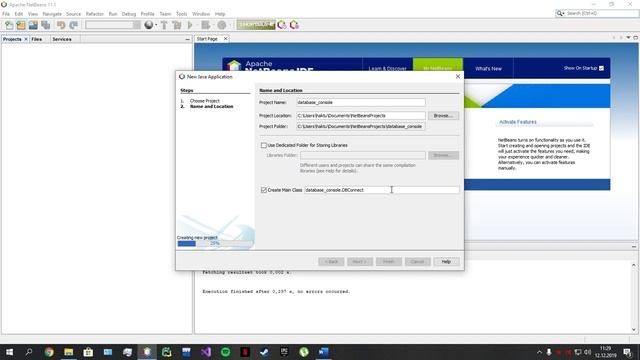The width and height of the screenshot is (640, 360).
Task: Click the globe browser icon in toolbar
Action: (x=149, y=25)
